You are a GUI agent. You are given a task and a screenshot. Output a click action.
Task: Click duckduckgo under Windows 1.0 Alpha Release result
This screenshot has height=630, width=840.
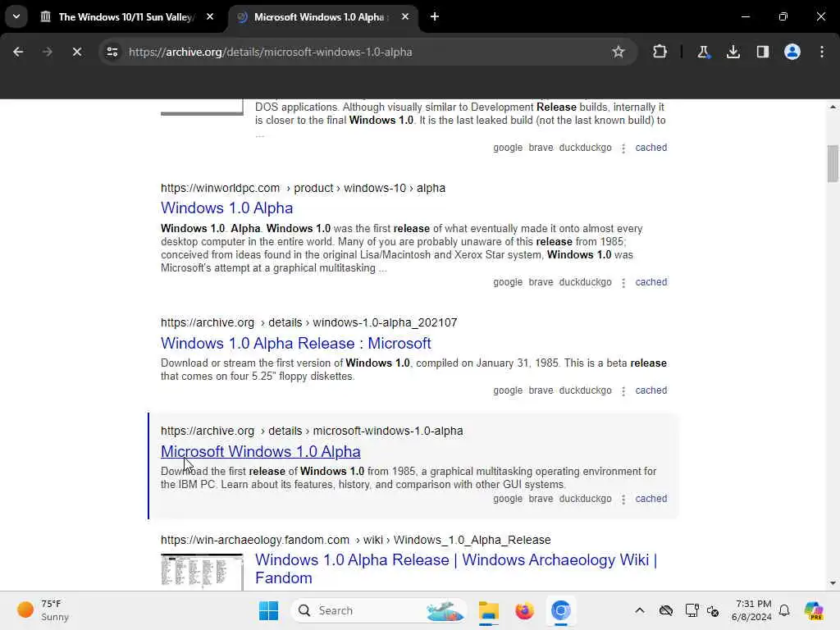[x=585, y=390]
